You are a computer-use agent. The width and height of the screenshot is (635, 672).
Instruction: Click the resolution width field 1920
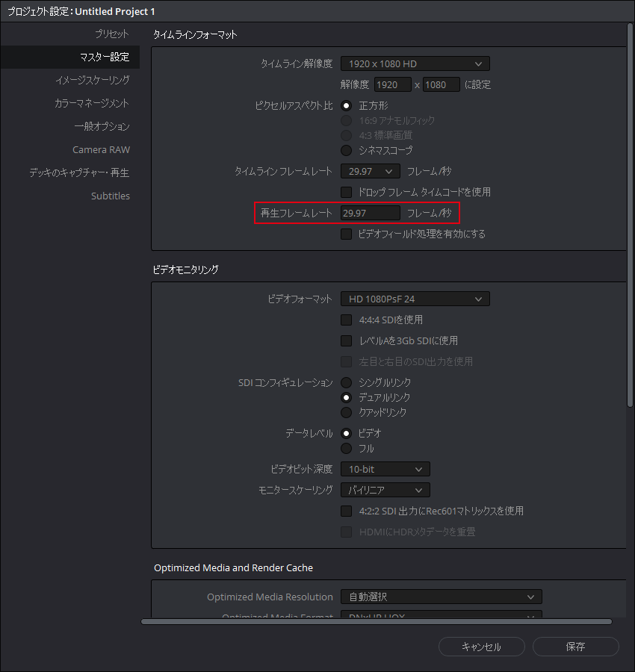click(x=393, y=85)
